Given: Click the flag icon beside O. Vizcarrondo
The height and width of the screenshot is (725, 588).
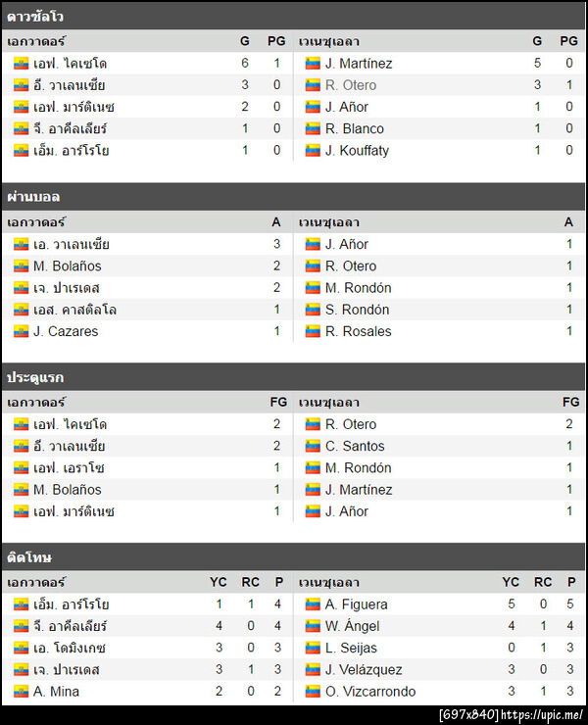Looking at the screenshot, I should tap(314, 692).
